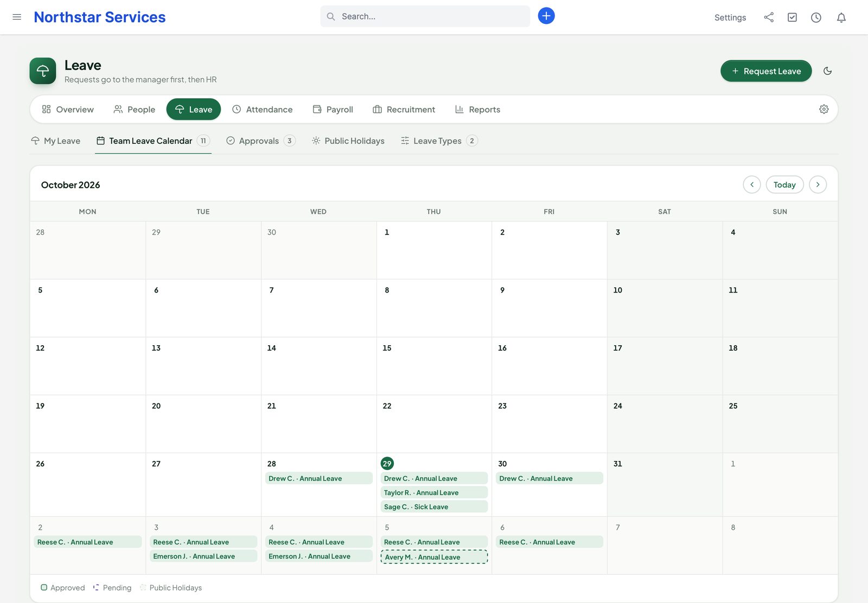Switch to Attendance tab
This screenshot has height=603, width=868.
(263, 109)
